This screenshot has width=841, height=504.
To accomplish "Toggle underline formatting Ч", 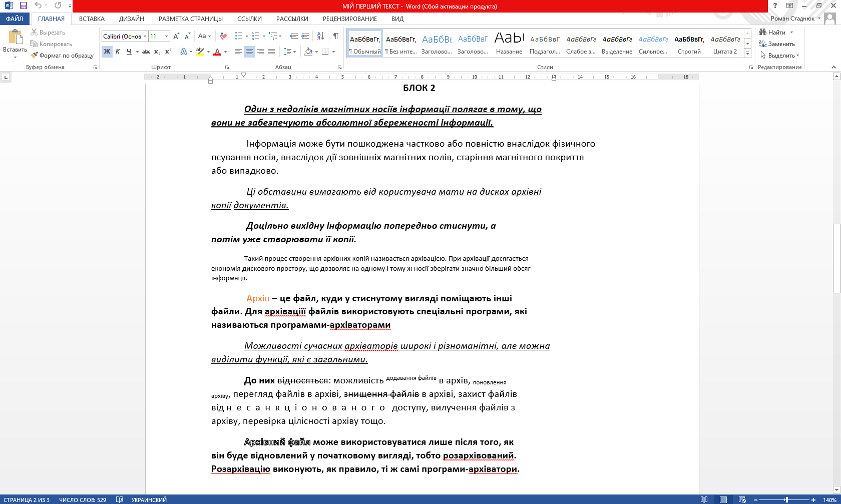I will coord(129,52).
